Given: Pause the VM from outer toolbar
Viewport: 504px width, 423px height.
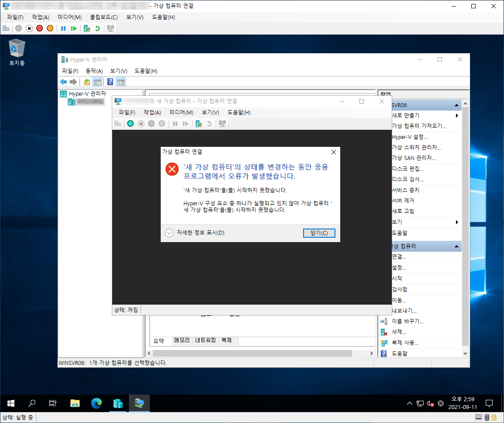Looking at the screenshot, I should click(x=63, y=28).
